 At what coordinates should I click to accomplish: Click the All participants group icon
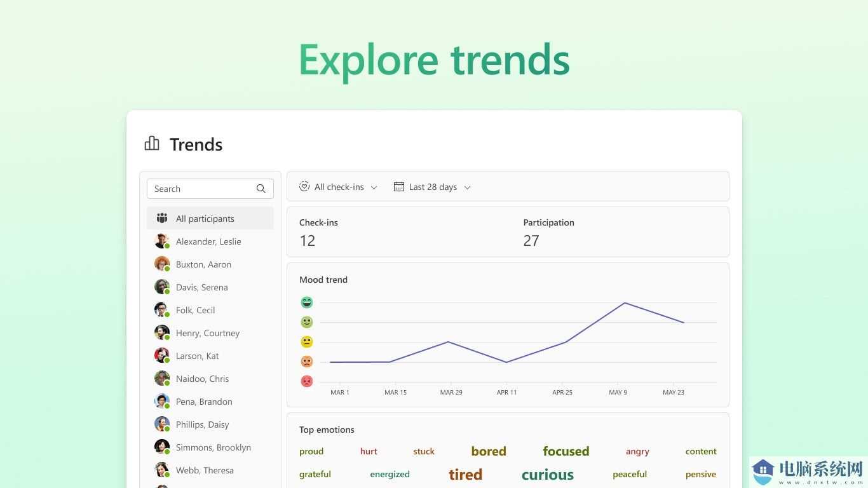[x=162, y=219]
